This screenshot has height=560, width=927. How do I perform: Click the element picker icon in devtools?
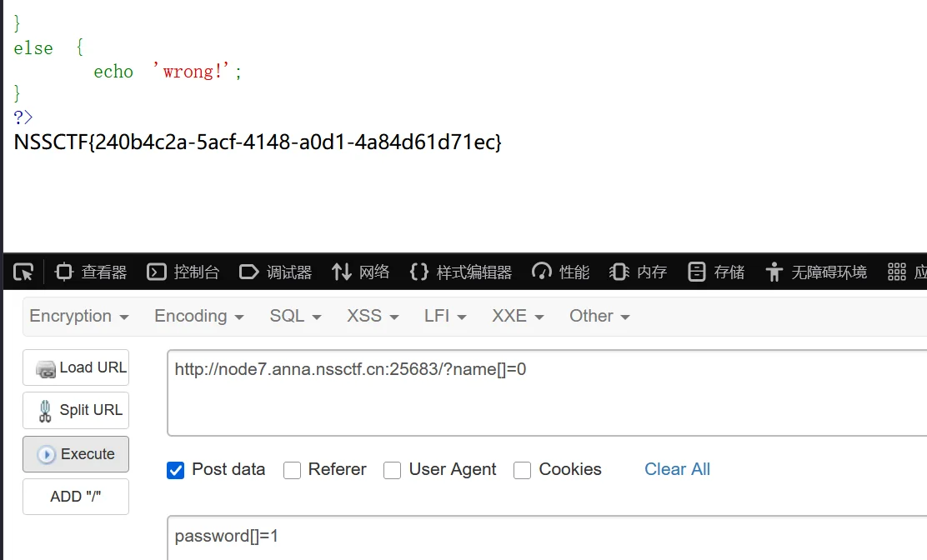coord(23,272)
